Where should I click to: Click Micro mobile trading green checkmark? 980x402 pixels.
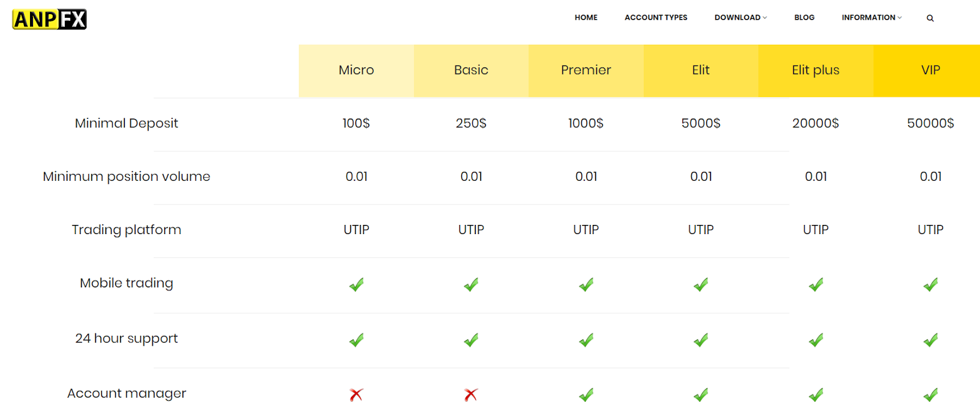pyautogui.click(x=356, y=284)
